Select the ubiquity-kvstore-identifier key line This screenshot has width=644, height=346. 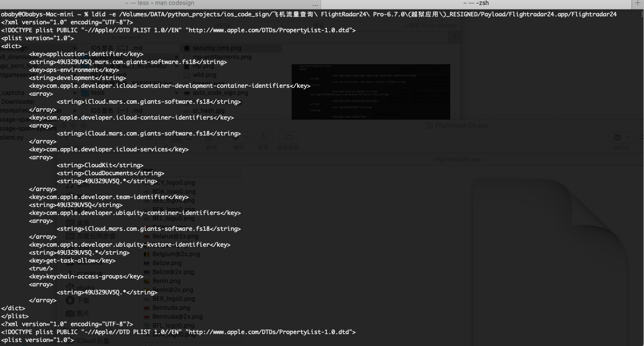(x=130, y=245)
